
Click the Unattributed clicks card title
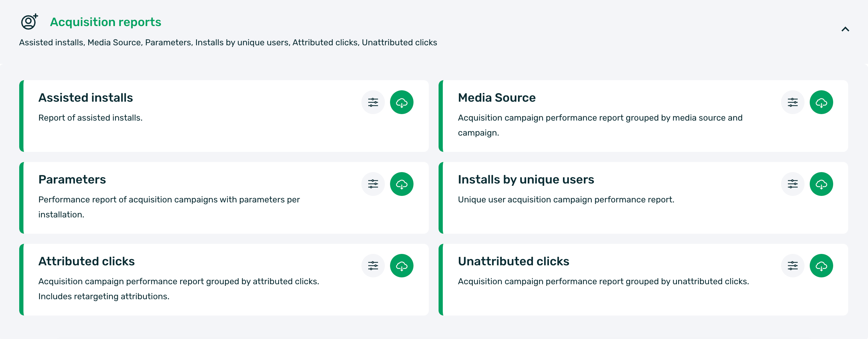point(513,261)
